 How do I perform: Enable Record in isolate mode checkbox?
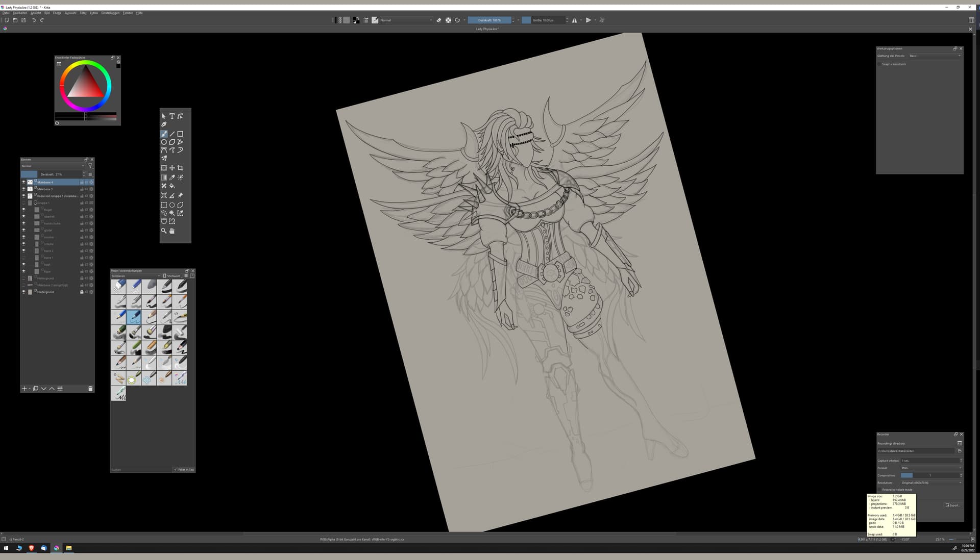coord(879,490)
